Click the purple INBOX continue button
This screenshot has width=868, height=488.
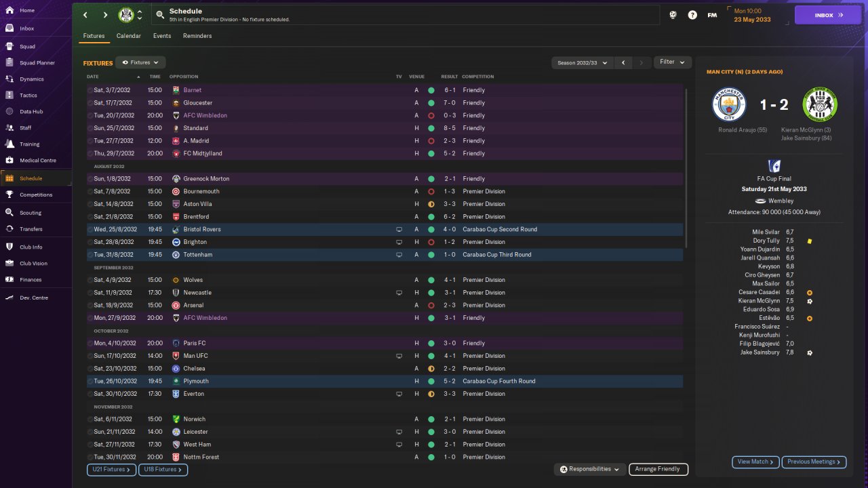827,15
